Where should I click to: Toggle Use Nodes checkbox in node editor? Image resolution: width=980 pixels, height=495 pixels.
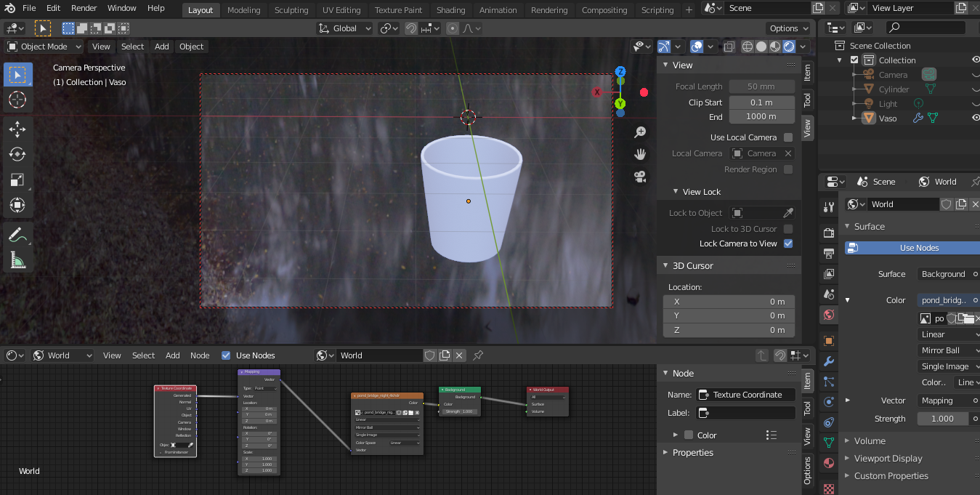[226, 355]
